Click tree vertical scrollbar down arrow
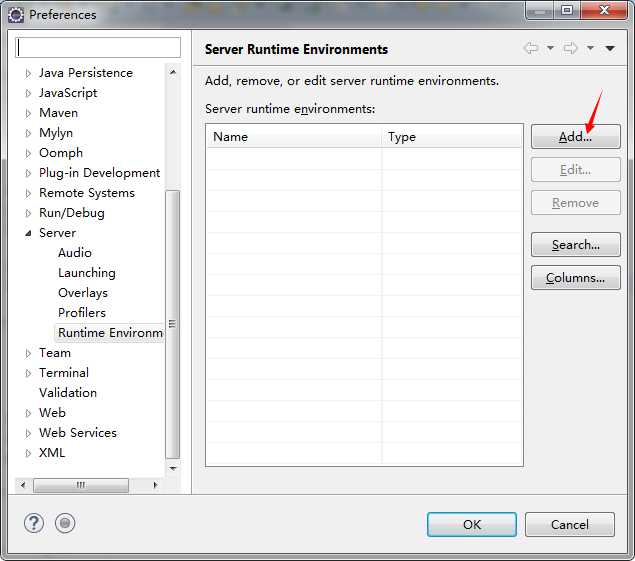This screenshot has width=635, height=561. coord(173,468)
